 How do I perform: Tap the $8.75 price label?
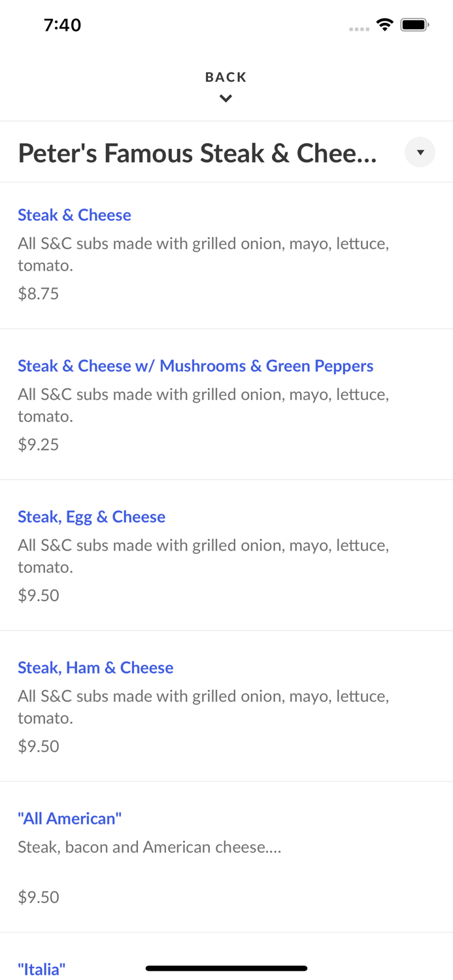click(38, 293)
